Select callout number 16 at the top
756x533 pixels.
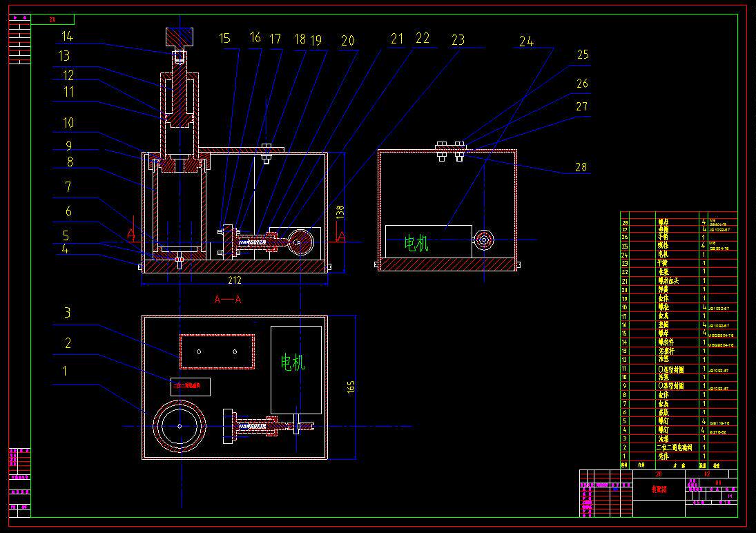(x=255, y=37)
